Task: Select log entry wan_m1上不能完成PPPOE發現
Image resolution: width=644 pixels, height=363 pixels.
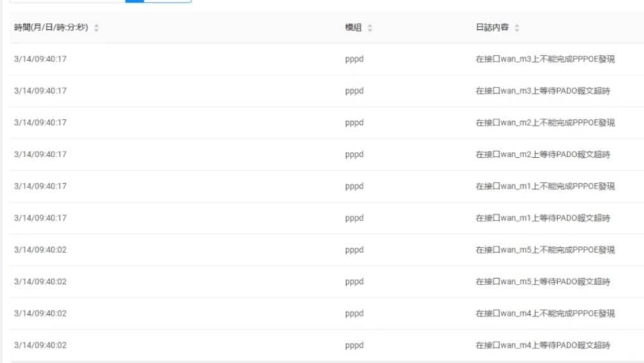Action: pos(545,186)
